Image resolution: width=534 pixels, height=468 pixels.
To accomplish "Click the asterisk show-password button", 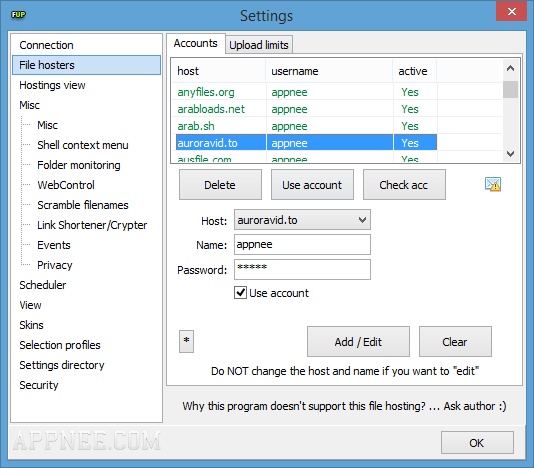I will pos(186,341).
